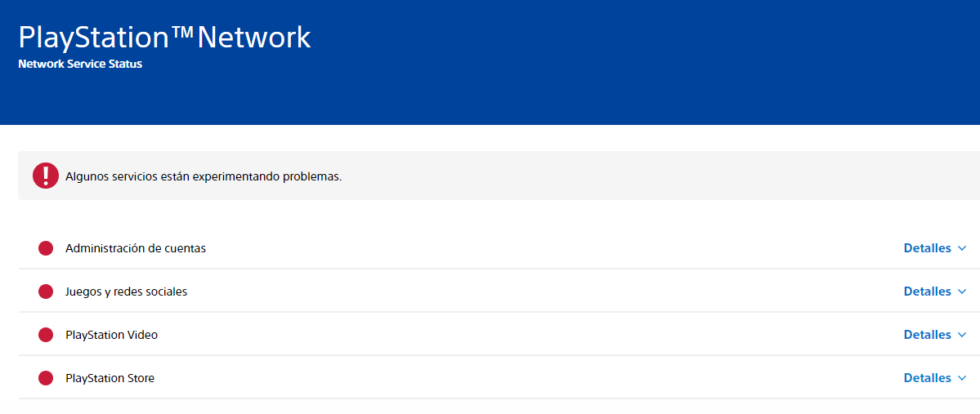980x414 pixels.
Task: Select the 'PlayStation Video' label
Action: click(111, 336)
